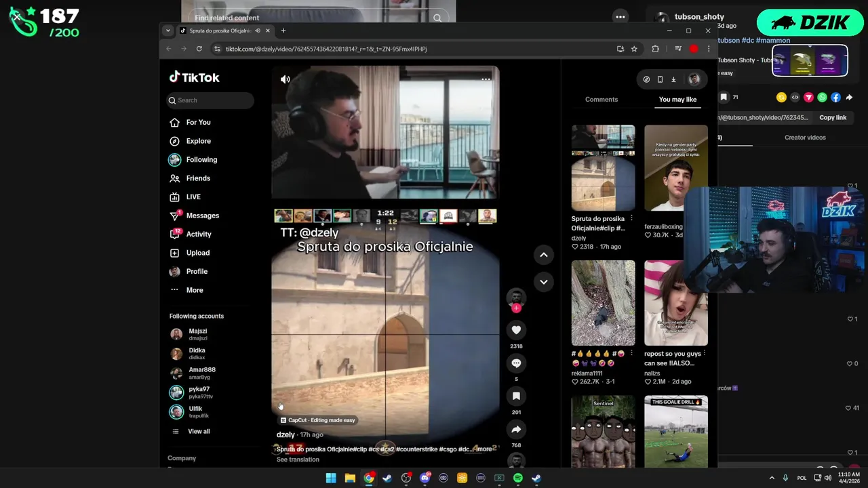Open the reklama1111 recommended video thumbnail
The image size is (868, 488).
pos(603,303)
